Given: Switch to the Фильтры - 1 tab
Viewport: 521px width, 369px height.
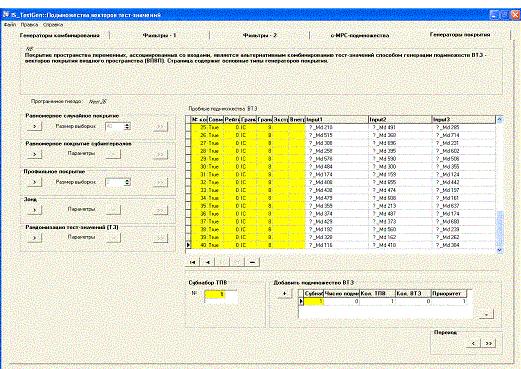Looking at the screenshot, I should pos(159,35).
